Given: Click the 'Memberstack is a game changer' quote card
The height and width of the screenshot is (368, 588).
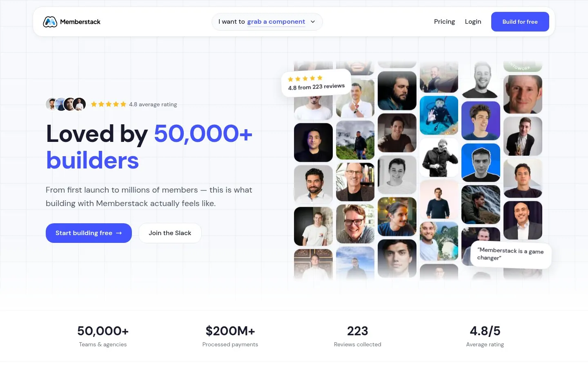Looking at the screenshot, I should pyautogui.click(x=510, y=254).
